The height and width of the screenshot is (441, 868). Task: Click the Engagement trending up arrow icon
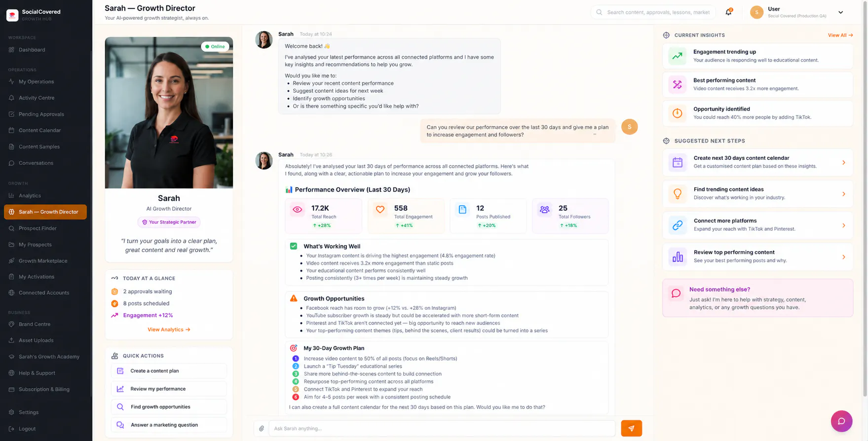click(x=678, y=56)
